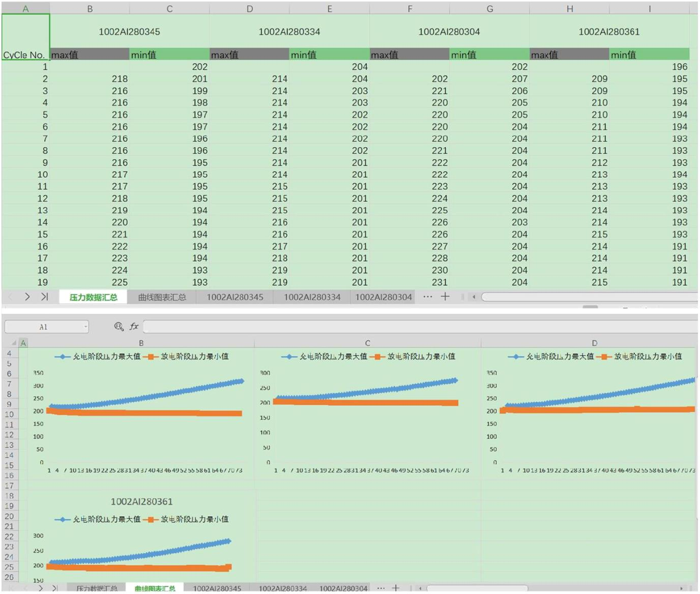The width and height of the screenshot is (700, 594).
Task: Click the fx insert function icon
Action: coord(134,326)
